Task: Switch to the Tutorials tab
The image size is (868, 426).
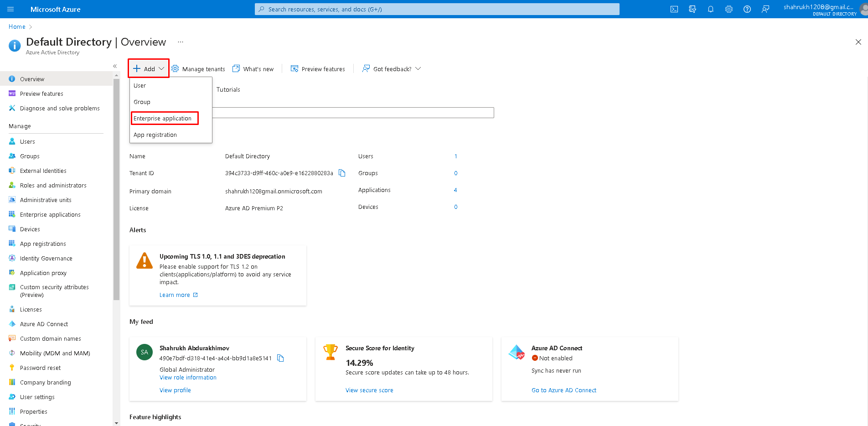Action: tap(228, 89)
